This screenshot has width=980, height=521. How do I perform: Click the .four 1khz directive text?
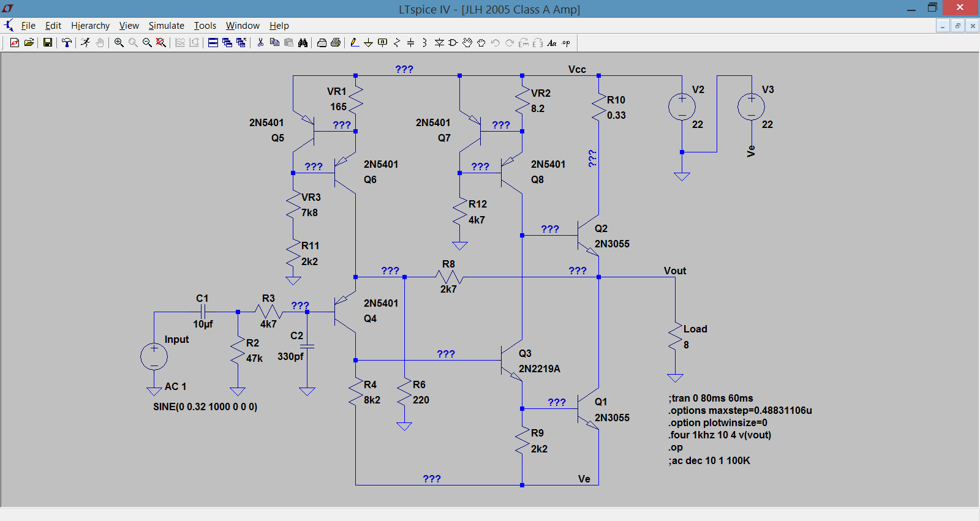pyautogui.click(x=720, y=435)
